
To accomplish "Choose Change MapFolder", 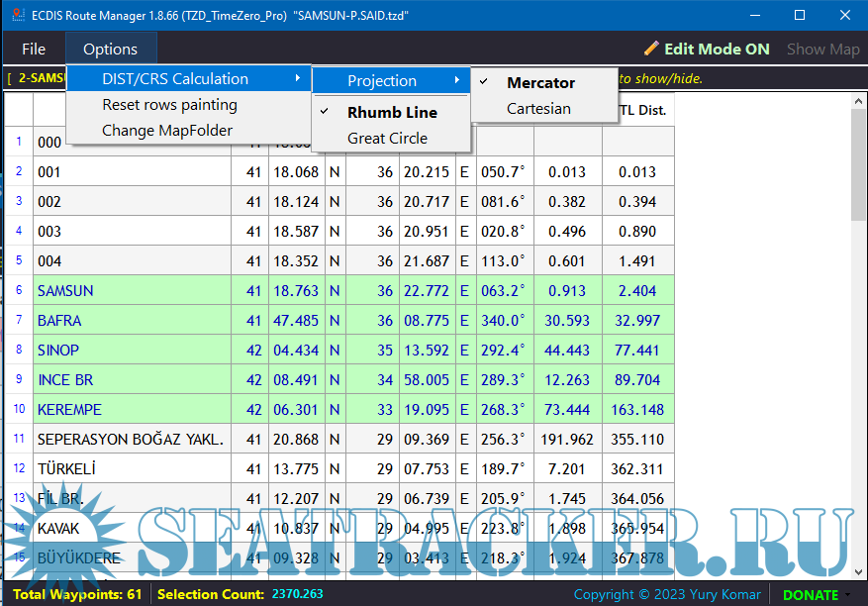I will click(167, 131).
